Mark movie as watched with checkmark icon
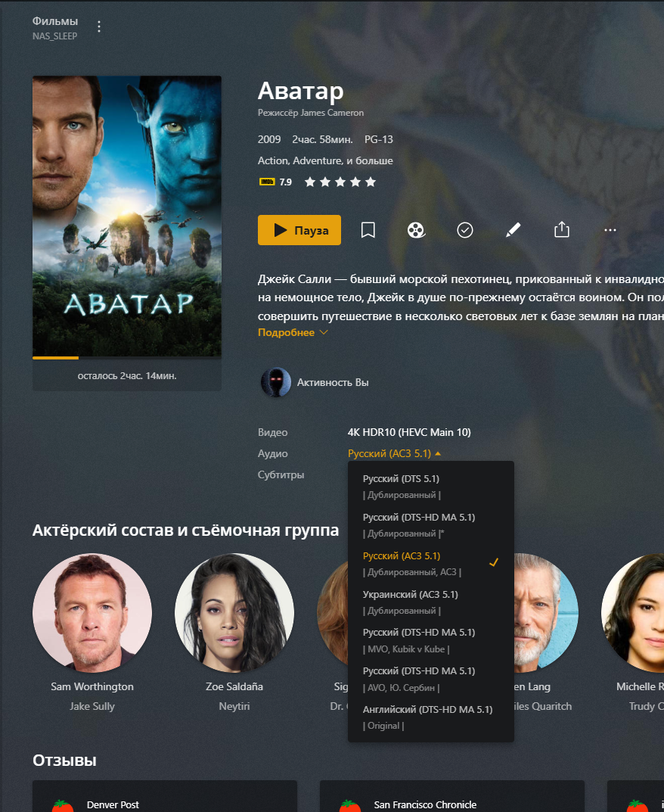Viewport: 664px width, 812px height. coord(465,230)
